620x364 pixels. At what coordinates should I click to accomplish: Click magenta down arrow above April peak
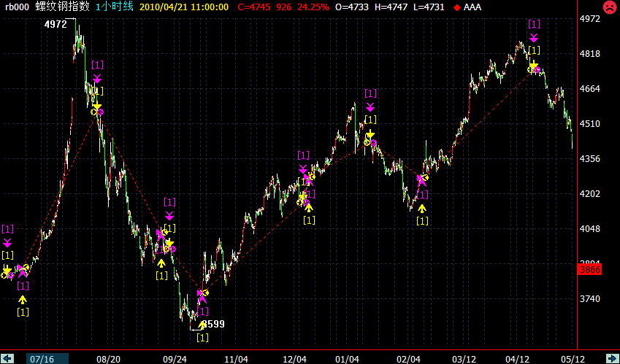534,36
